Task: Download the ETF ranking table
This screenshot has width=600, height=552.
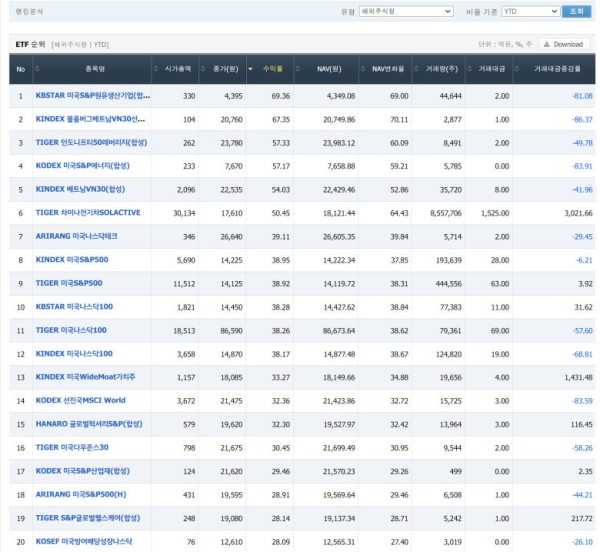Action: (564, 44)
